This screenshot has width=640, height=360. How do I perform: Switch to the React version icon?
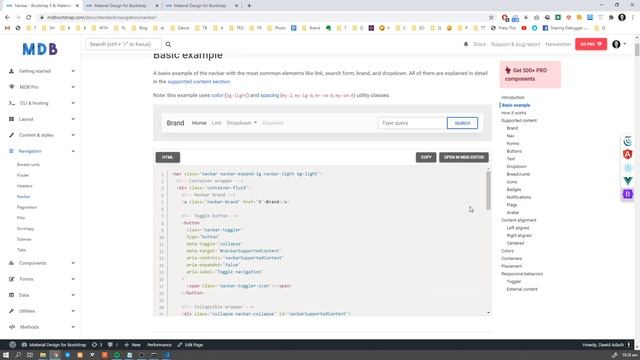627,167
